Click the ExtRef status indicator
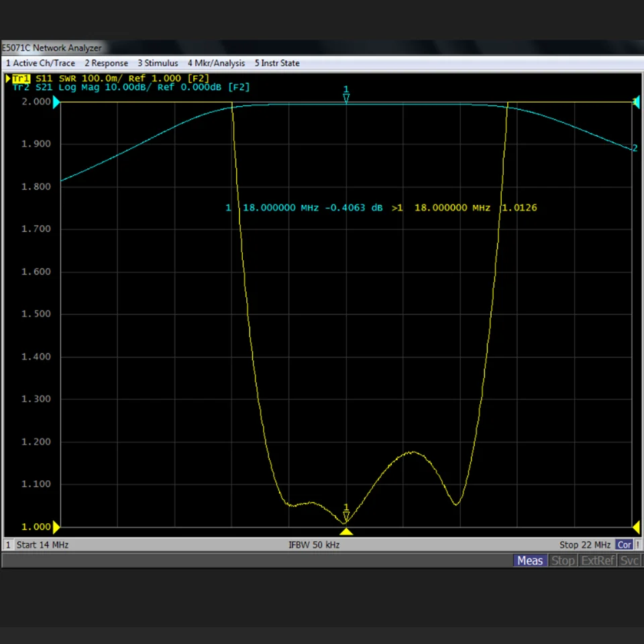Viewport: 644px width, 644px height. pyautogui.click(x=598, y=561)
